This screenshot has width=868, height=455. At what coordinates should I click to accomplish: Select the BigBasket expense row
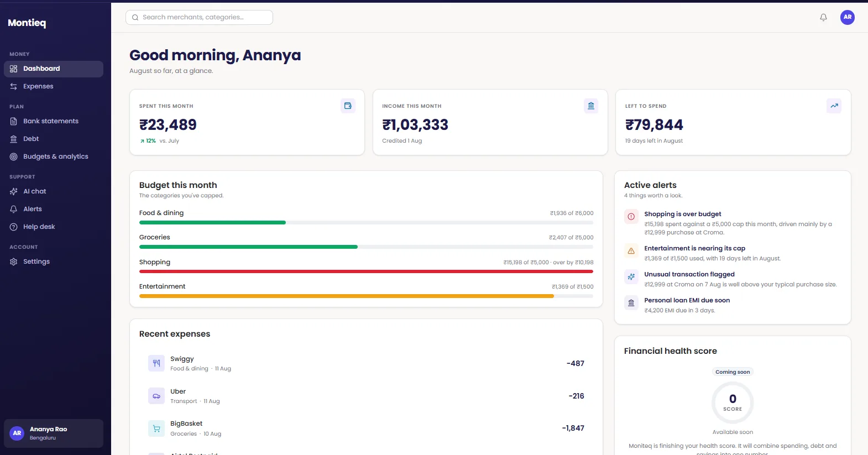coord(366,428)
